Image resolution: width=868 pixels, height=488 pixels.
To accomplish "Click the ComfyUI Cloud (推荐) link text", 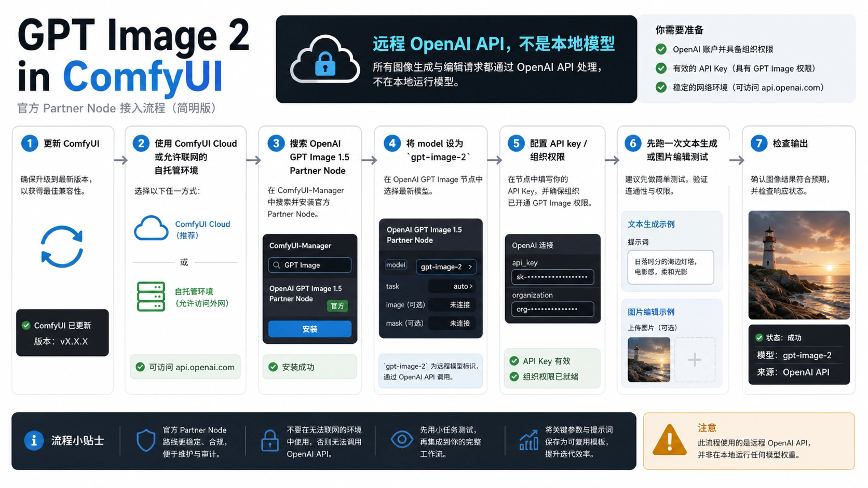I will tap(203, 230).
